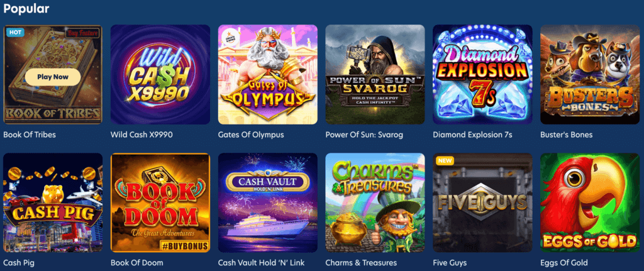Screen dimensions: 644x271
Task: Click the Buy Feature badge on Book Of Tribes
Action: click(x=82, y=33)
